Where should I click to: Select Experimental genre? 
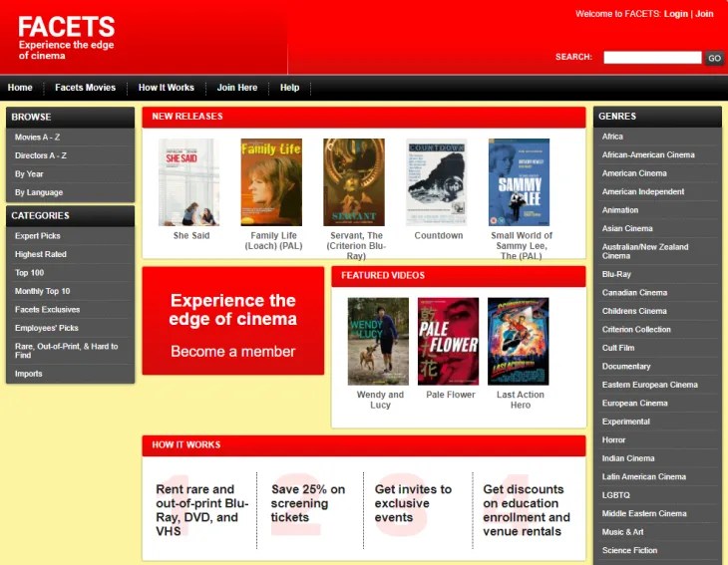[x=625, y=422]
